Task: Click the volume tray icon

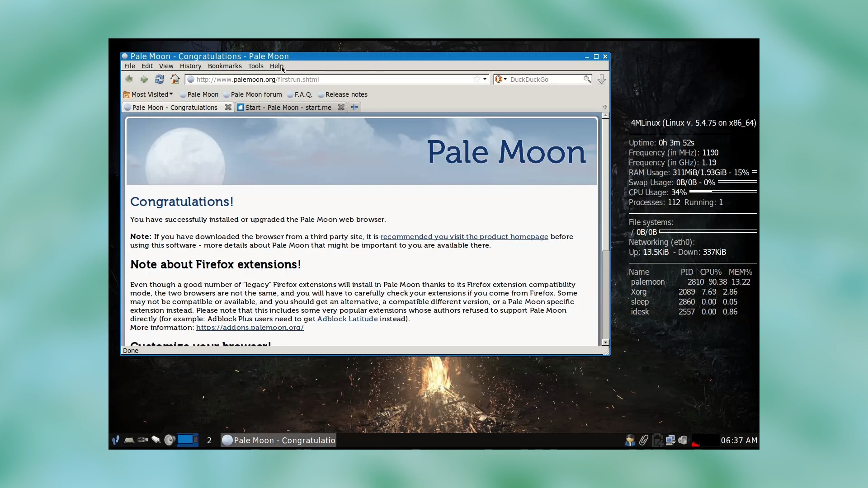Action: pyautogui.click(x=683, y=440)
